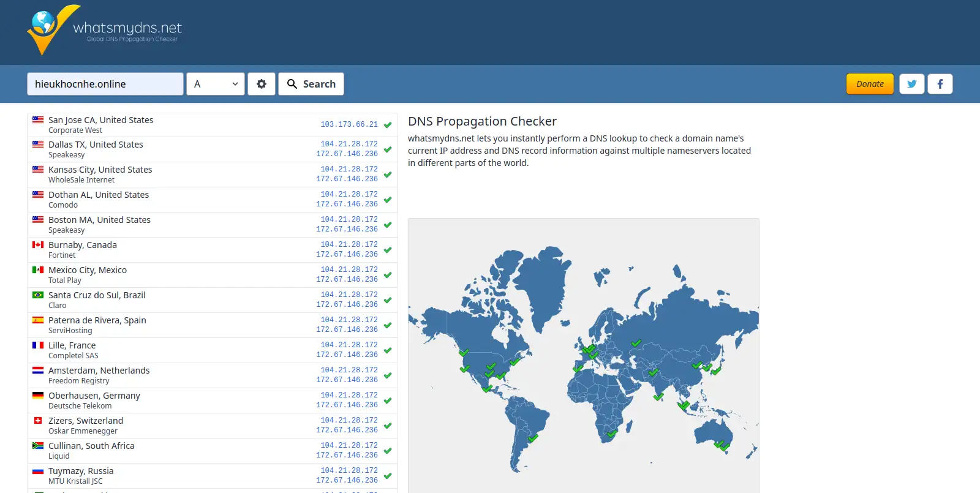Click green checkmark in San Jose row
This screenshot has height=493, width=980.
(388, 125)
